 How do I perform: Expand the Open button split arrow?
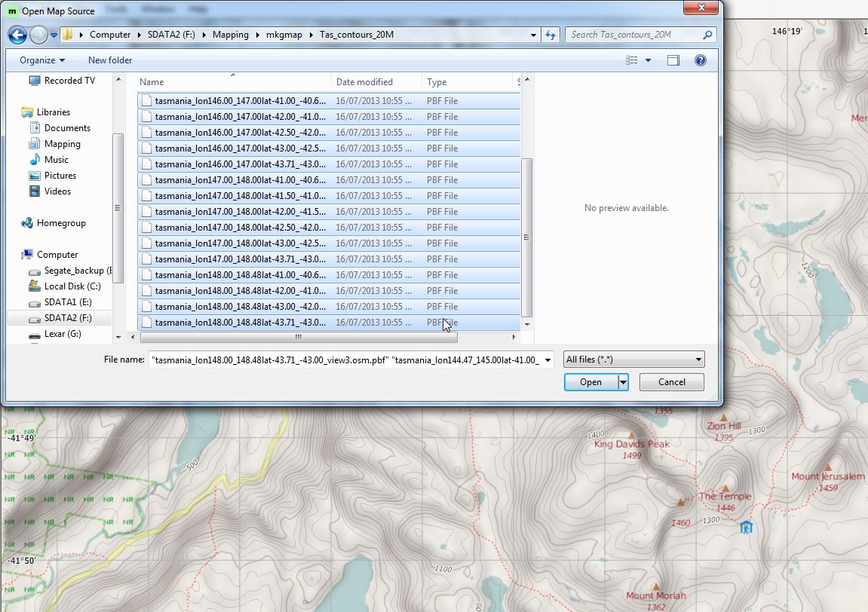pyautogui.click(x=624, y=382)
